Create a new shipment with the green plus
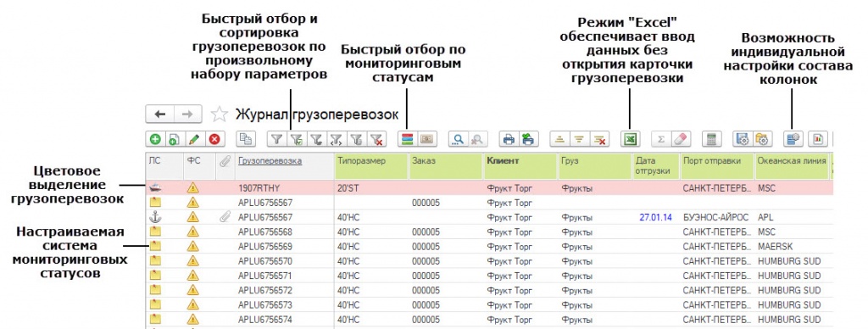This screenshot has width=868, height=329. point(156,140)
